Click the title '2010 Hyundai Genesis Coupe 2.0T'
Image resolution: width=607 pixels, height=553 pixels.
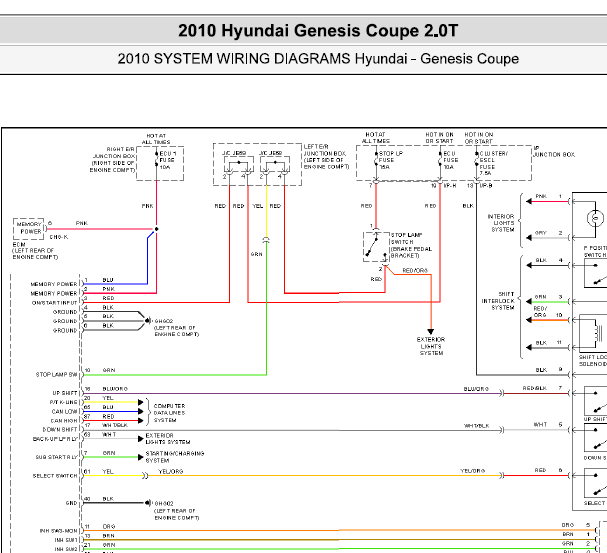coord(318,31)
